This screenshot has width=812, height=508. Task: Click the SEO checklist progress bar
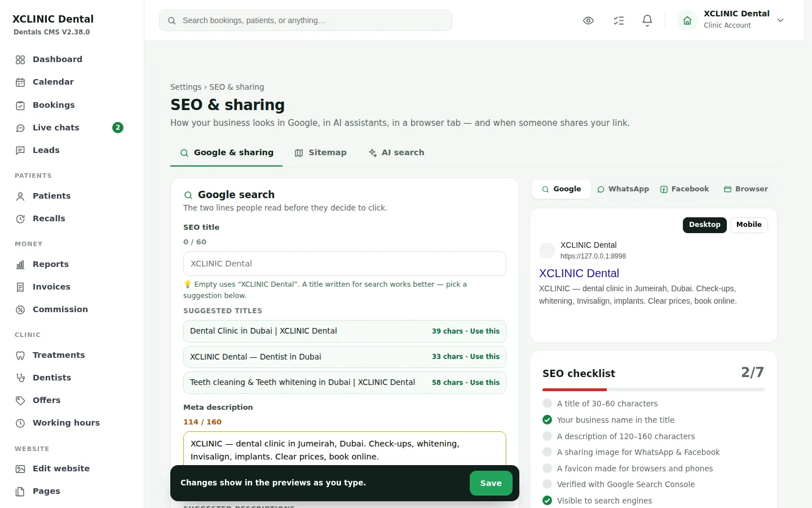(x=654, y=389)
